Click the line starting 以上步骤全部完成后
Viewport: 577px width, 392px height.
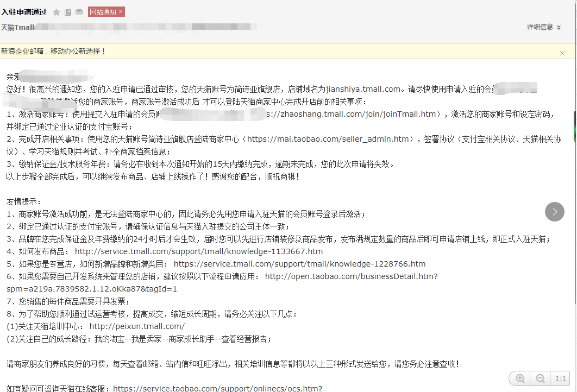pos(153,176)
